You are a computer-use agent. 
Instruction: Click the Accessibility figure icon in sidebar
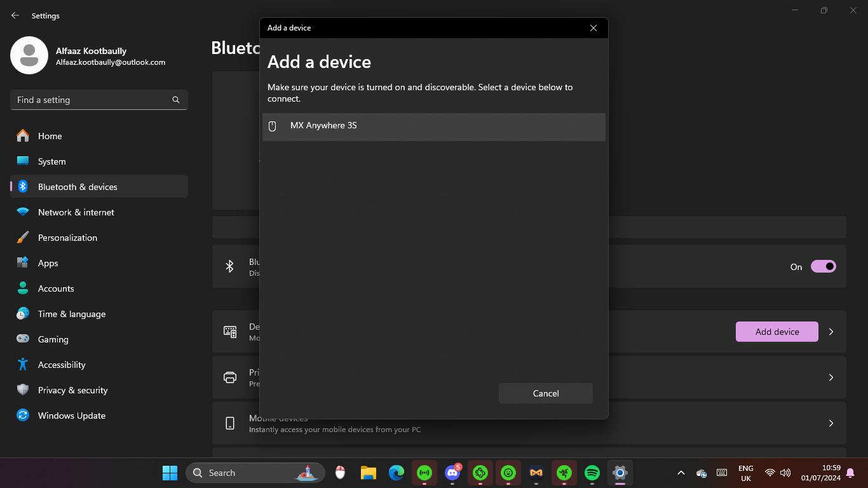coord(23,365)
